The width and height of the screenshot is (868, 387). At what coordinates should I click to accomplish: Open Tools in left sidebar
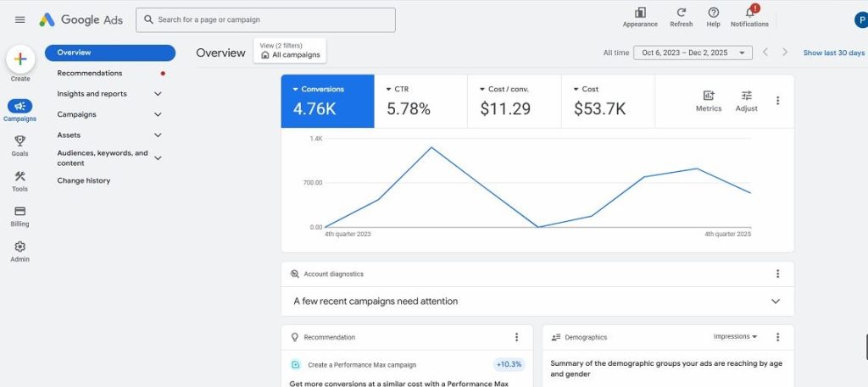tap(20, 176)
